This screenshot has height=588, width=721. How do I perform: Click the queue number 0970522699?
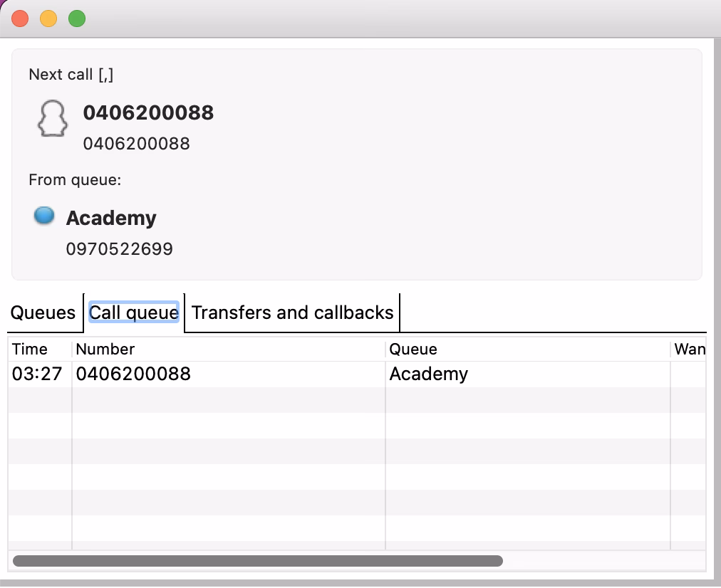[119, 248]
